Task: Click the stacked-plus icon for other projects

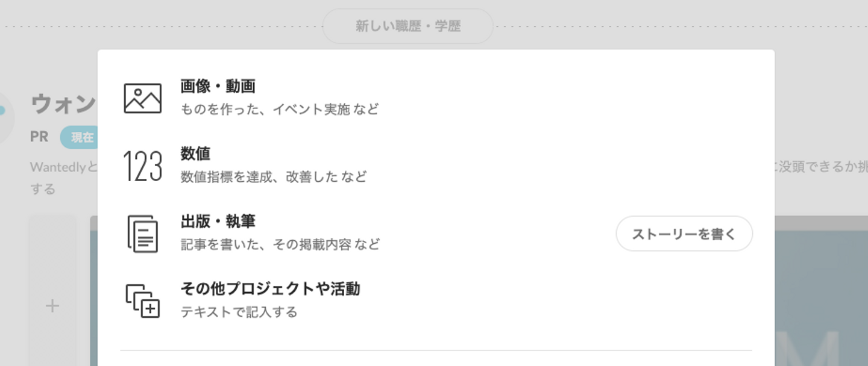Action: click(143, 300)
